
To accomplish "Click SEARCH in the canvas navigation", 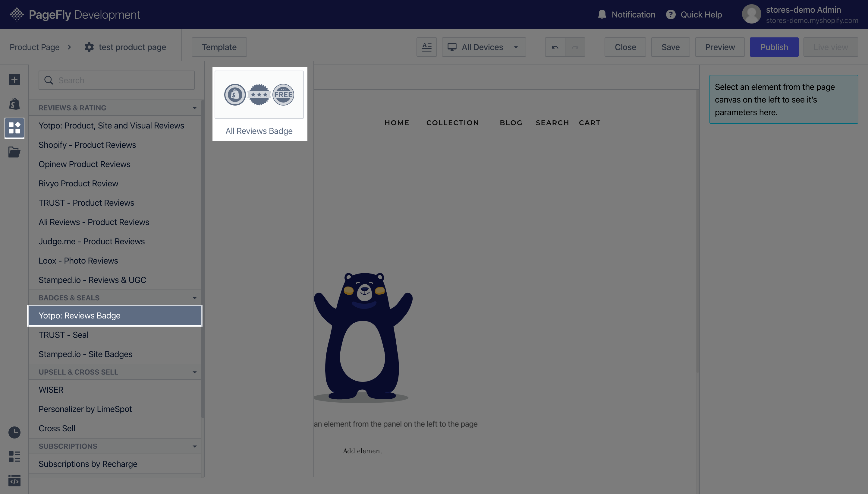I will 552,123.
